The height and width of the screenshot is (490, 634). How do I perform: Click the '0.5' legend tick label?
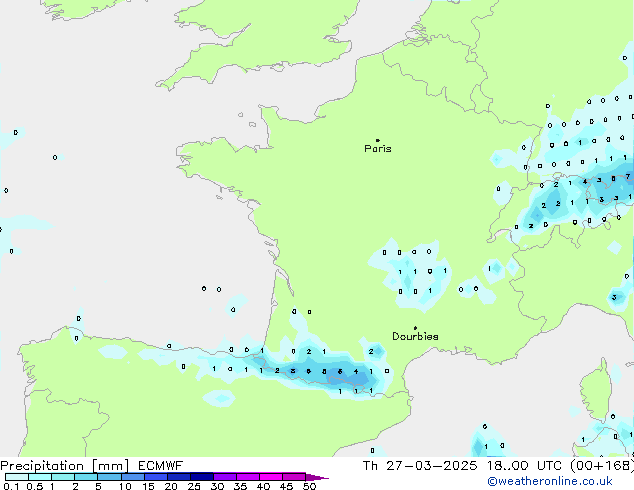(x=35, y=486)
